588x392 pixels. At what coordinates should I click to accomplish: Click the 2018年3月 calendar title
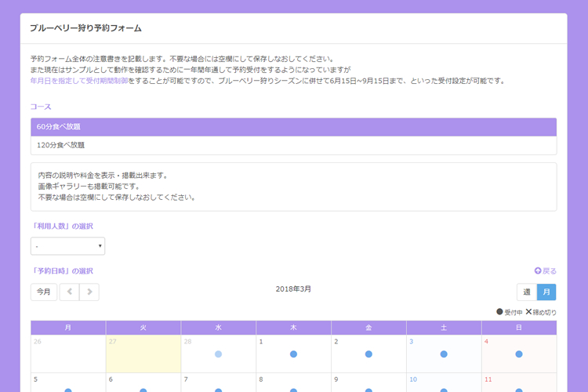point(293,289)
